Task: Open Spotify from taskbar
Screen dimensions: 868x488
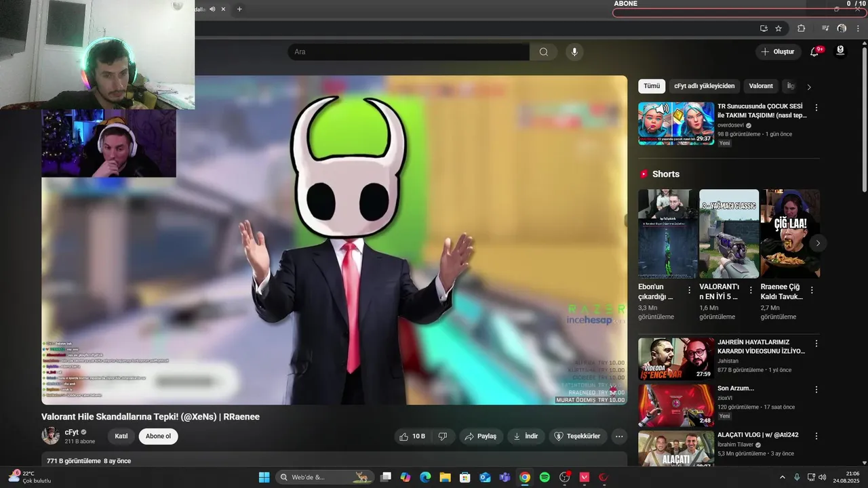Action: 545,477
